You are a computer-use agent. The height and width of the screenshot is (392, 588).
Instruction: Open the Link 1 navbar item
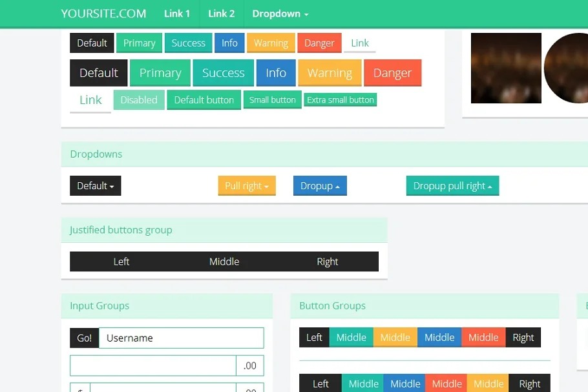click(177, 14)
